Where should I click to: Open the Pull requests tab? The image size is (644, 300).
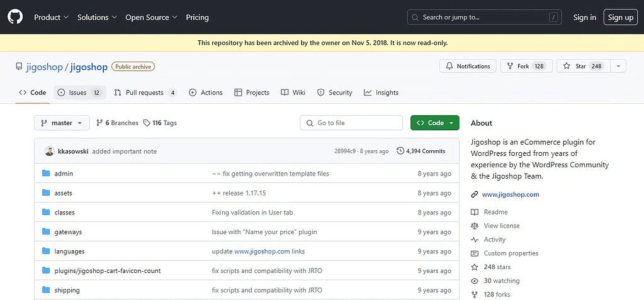tap(145, 92)
